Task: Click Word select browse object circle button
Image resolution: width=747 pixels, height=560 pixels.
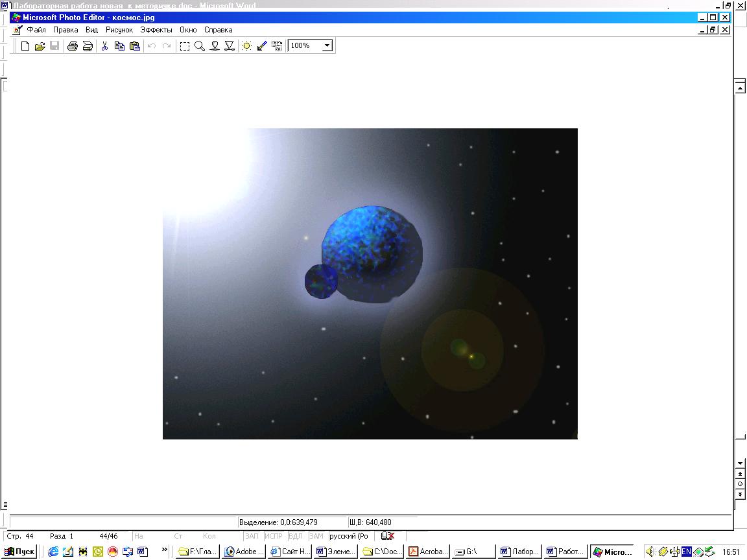Action: click(x=740, y=484)
